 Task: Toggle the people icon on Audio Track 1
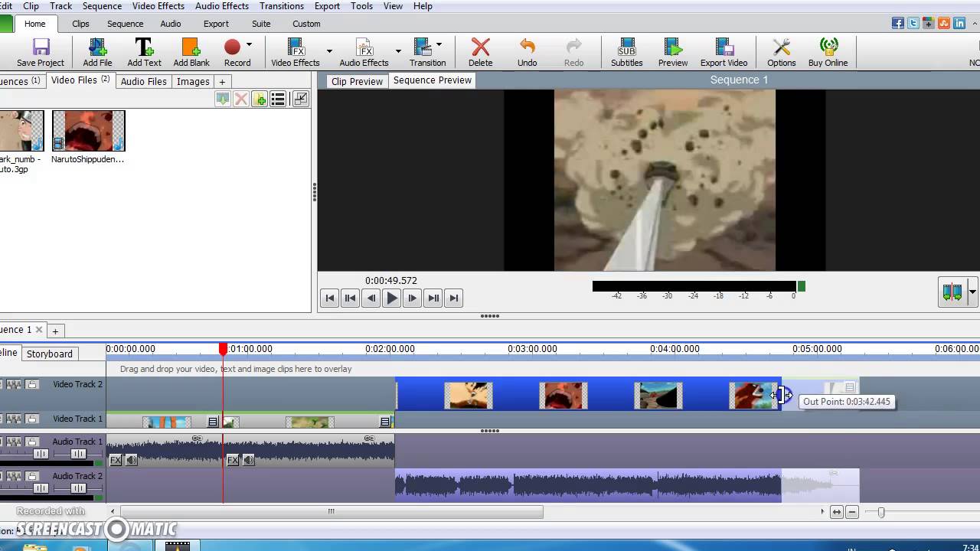(x=14, y=442)
